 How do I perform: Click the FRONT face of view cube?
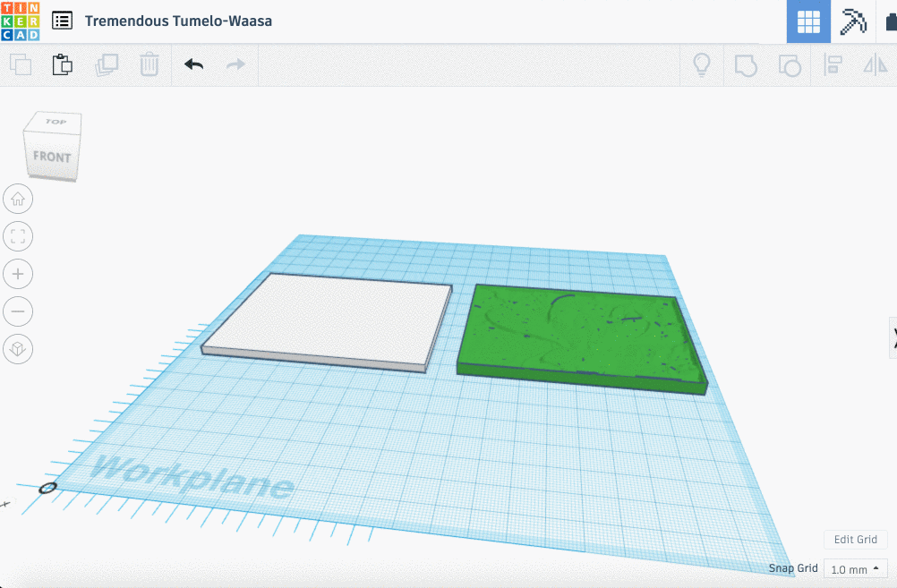pyautogui.click(x=52, y=156)
